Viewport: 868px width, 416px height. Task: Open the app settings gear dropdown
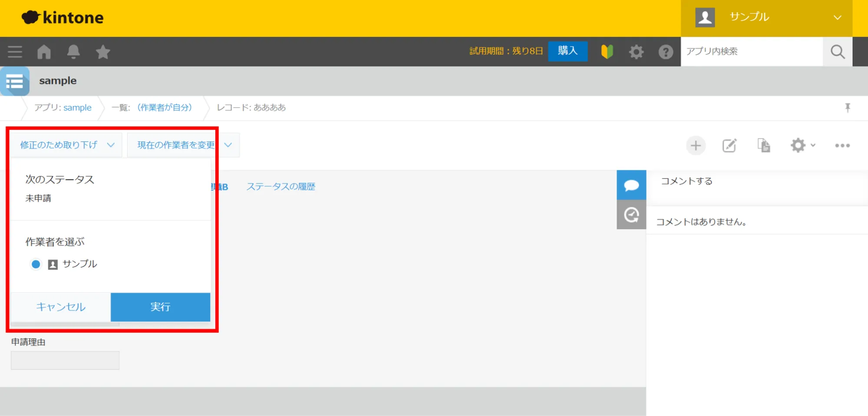click(802, 146)
